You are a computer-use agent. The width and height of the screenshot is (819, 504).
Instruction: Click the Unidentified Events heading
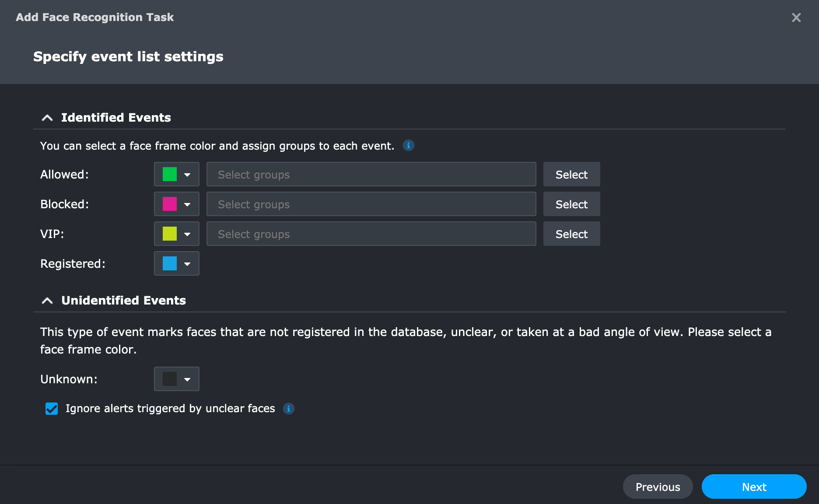123,301
